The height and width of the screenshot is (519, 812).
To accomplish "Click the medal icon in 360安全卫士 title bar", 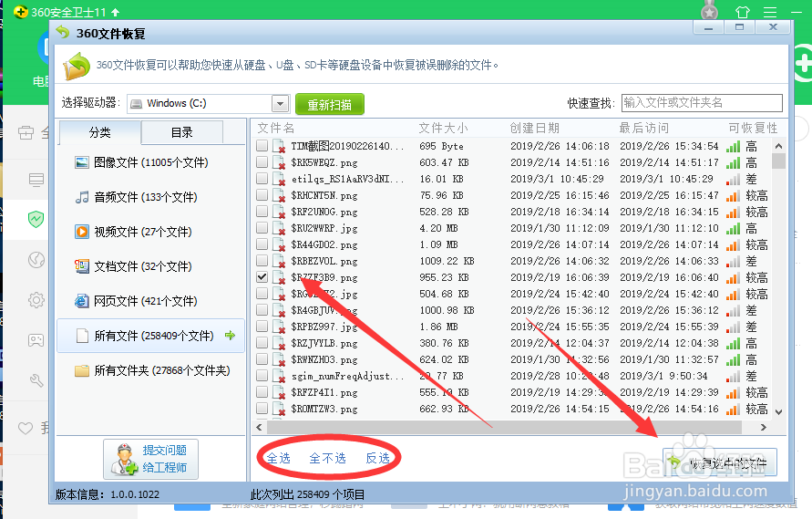I will (x=709, y=10).
